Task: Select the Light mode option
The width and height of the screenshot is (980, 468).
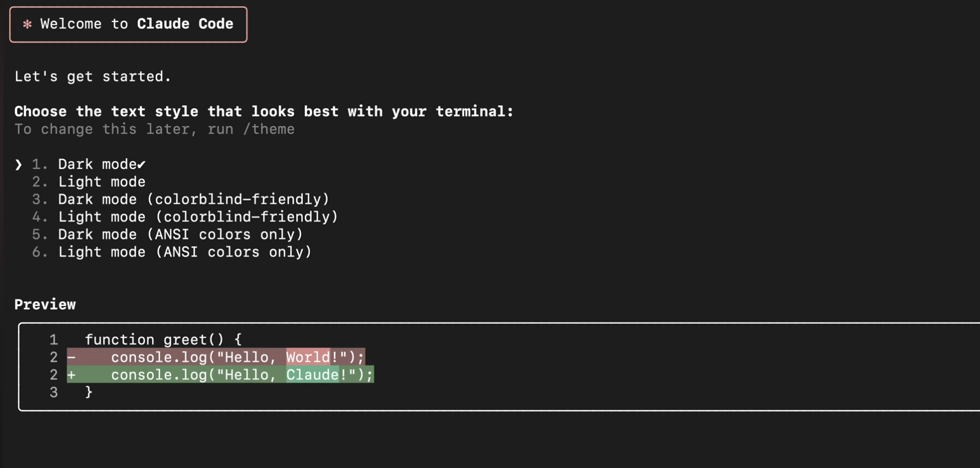Action: tap(89, 182)
